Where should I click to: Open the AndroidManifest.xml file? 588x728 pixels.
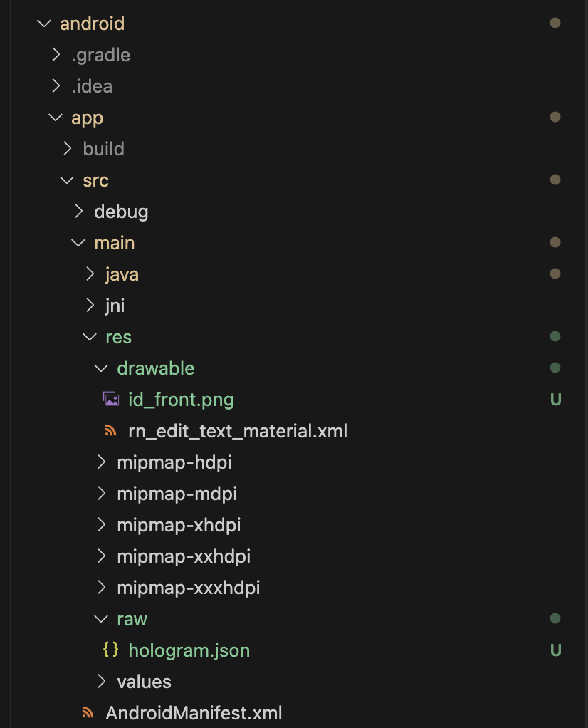[192, 711]
